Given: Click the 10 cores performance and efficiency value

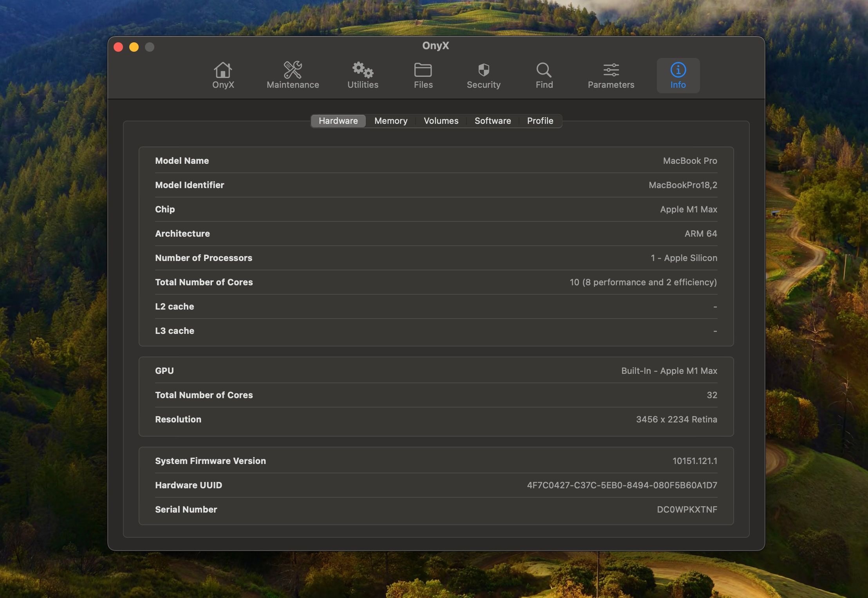Looking at the screenshot, I should coord(643,282).
